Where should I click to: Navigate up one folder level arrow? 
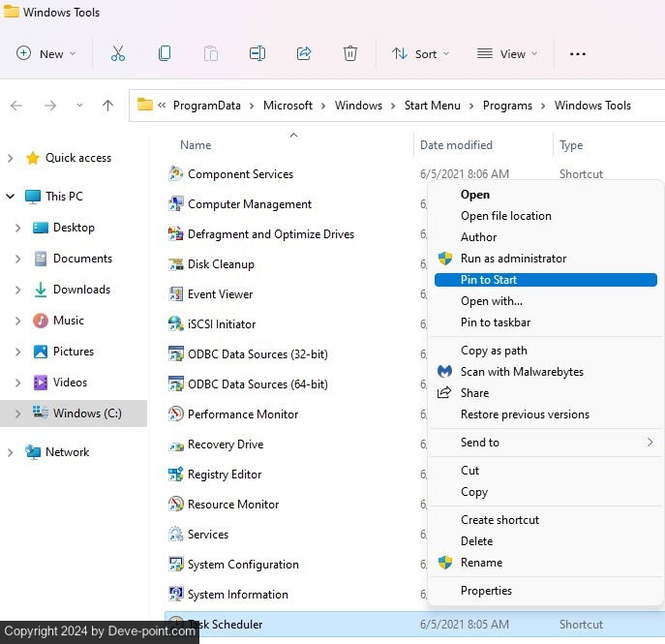pyautogui.click(x=107, y=106)
